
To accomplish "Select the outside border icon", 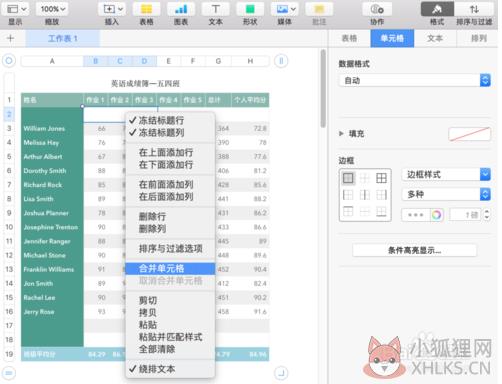I will click(x=348, y=178).
